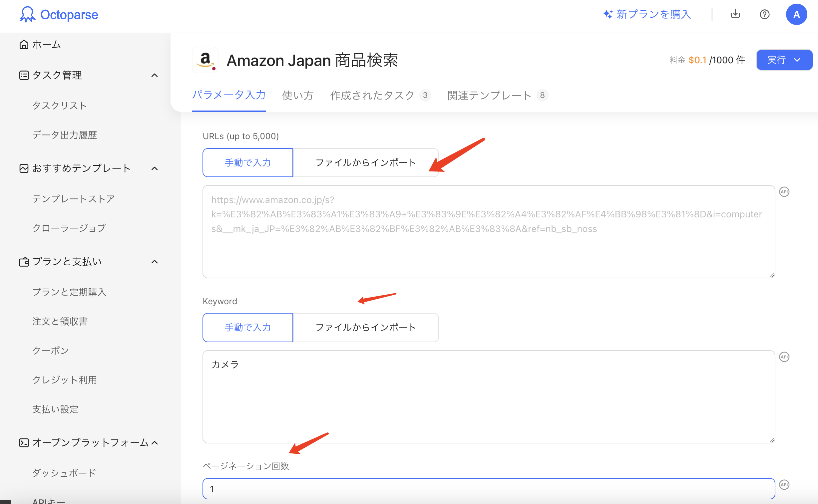The width and height of the screenshot is (818, 504).
Task: Open the 実行 dropdown button
Action: pos(784,60)
